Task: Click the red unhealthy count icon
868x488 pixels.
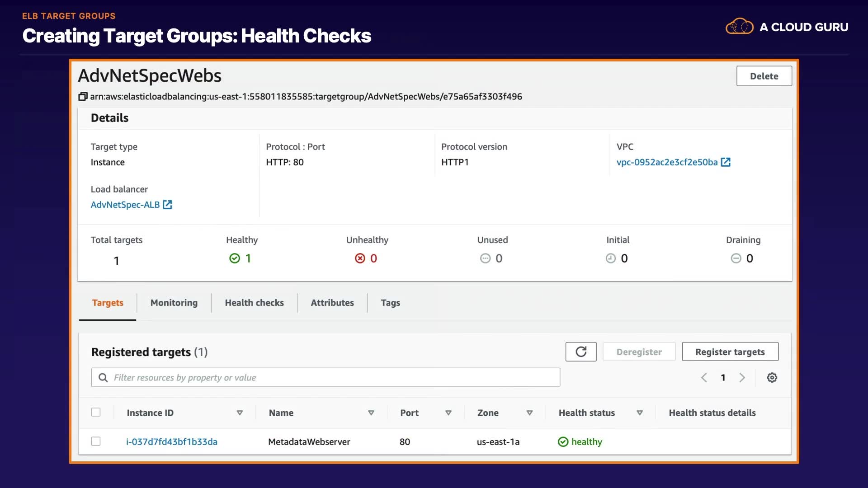Action: pyautogui.click(x=360, y=258)
